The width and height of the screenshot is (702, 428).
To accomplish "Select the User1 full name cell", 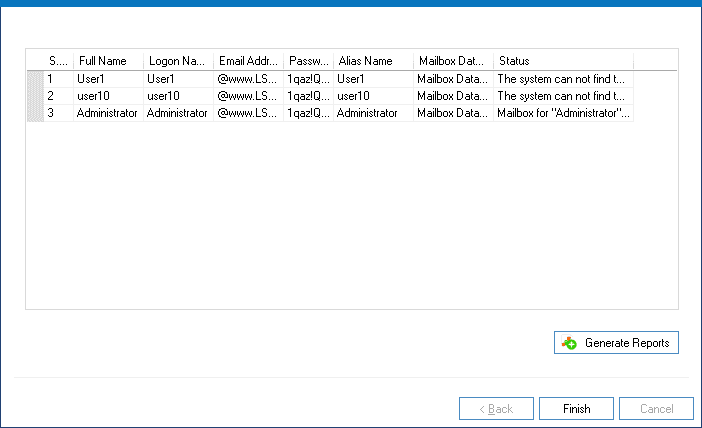I will click(108, 79).
